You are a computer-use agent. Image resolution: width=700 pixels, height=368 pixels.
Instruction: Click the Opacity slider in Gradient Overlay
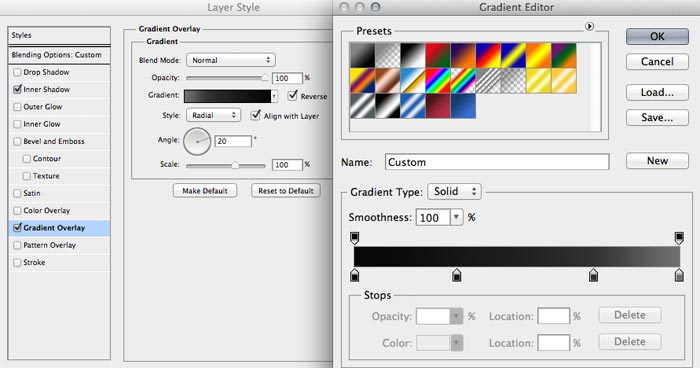227,78
